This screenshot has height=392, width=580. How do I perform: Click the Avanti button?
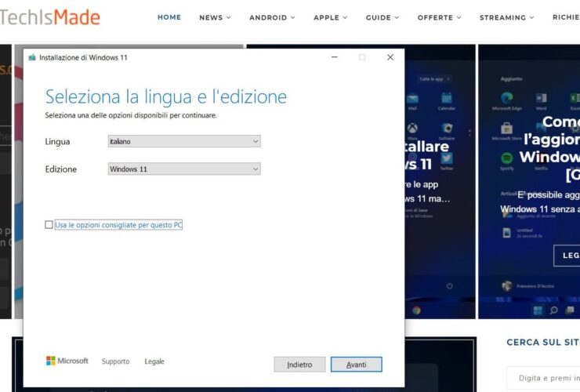point(356,365)
